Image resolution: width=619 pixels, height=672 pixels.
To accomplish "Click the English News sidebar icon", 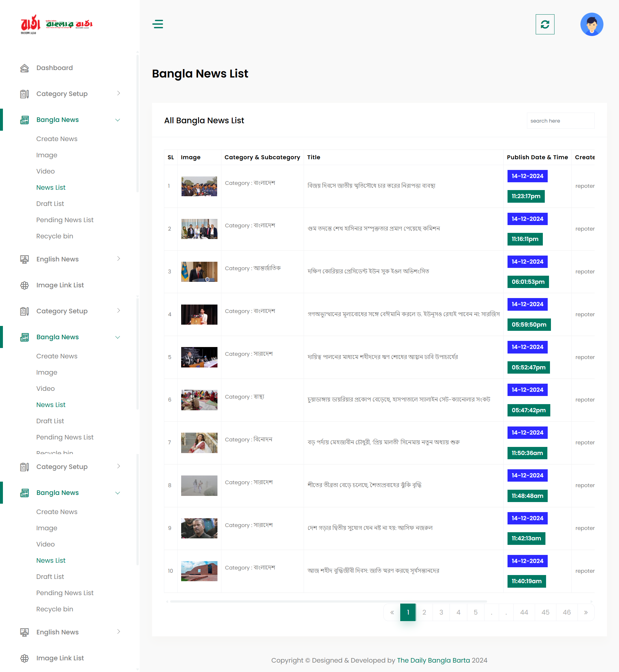I will (25, 259).
